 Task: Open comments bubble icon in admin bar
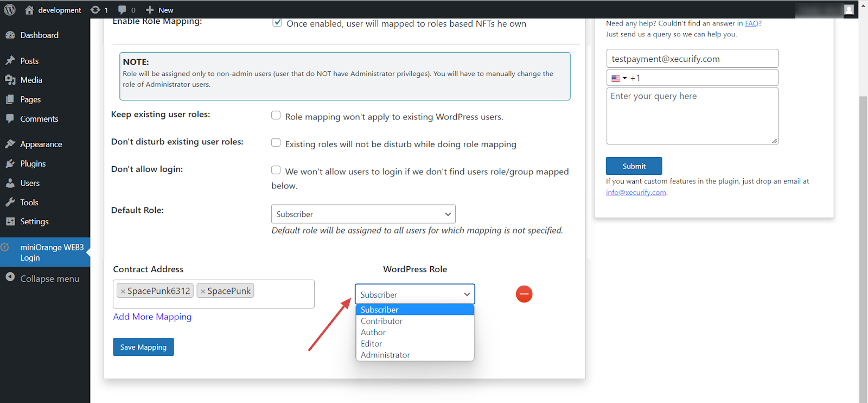click(x=122, y=10)
